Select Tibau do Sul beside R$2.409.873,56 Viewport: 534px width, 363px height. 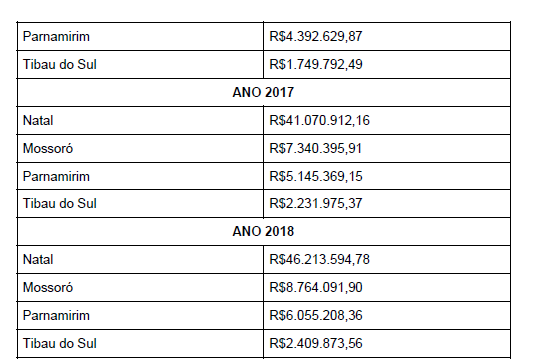coord(140,343)
